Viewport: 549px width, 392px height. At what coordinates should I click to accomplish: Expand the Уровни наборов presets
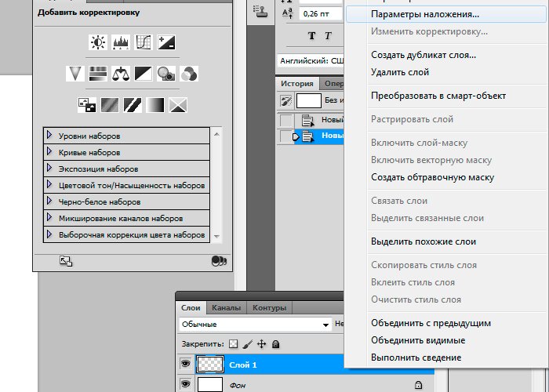(49, 136)
